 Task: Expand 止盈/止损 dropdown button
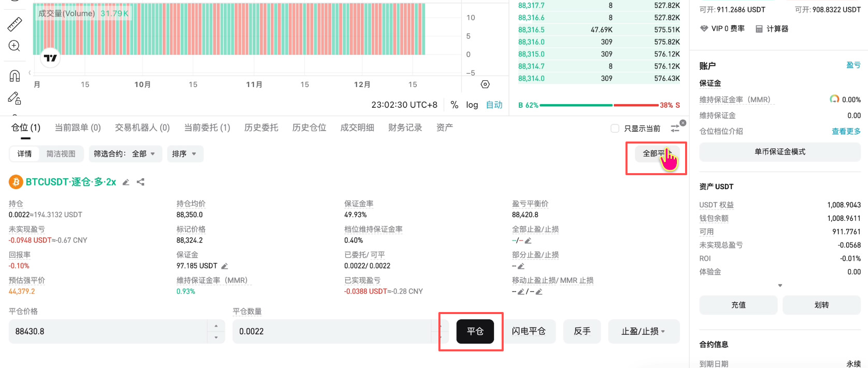pos(644,331)
